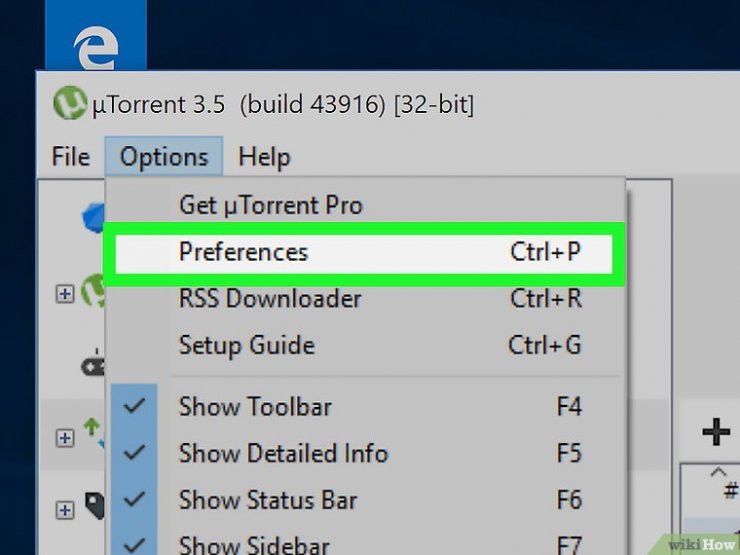
Task: Select the green µTorrent sidebar icon
Action: 93,291
